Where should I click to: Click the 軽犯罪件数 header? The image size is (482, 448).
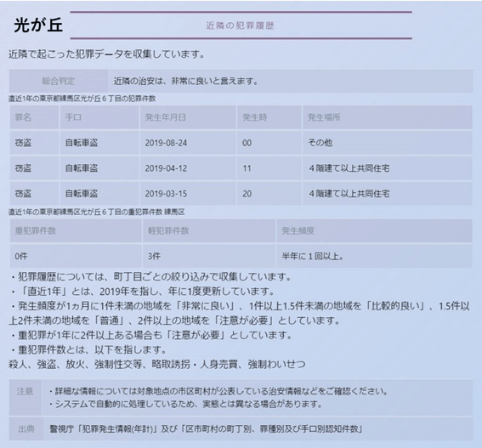click(209, 231)
